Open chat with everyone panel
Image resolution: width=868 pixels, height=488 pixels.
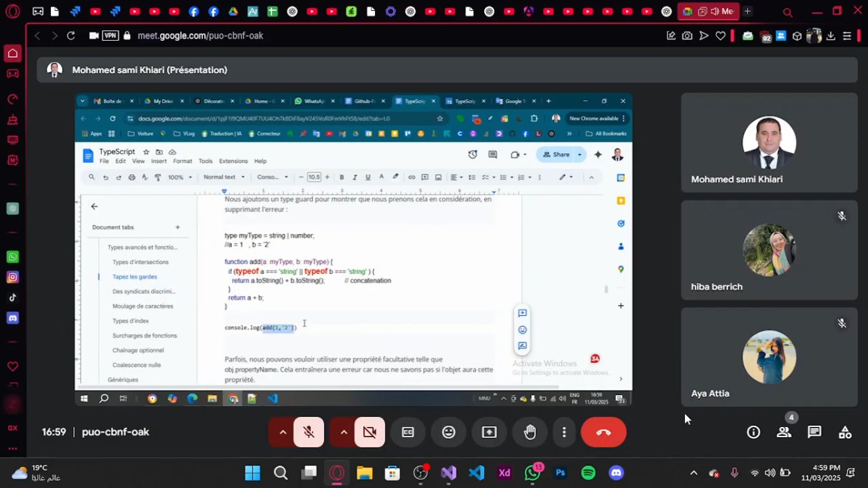(815, 432)
